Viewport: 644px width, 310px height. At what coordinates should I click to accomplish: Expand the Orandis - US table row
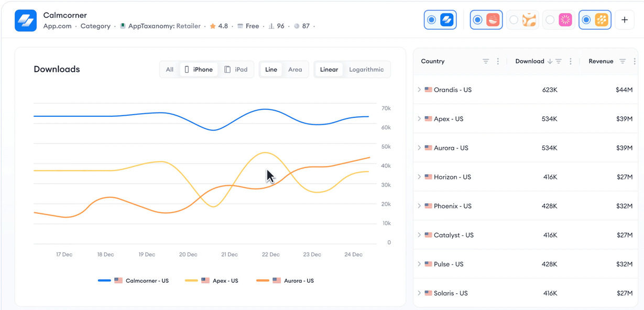coord(419,90)
